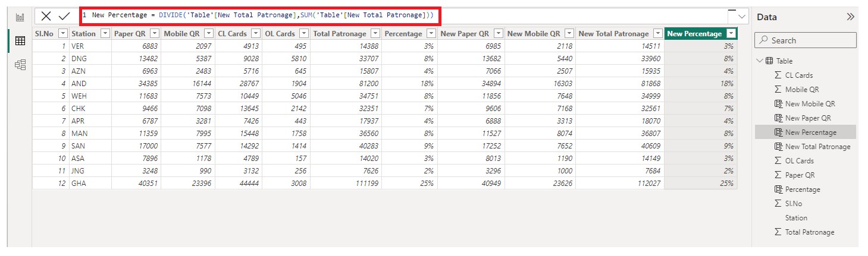Screen dimensions: 868x256
Task: Click the Data pane title
Action: [x=767, y=17]
